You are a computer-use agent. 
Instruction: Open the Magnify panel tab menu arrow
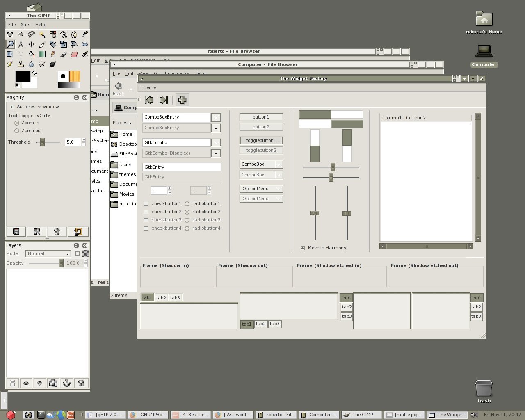click(76, 97)
